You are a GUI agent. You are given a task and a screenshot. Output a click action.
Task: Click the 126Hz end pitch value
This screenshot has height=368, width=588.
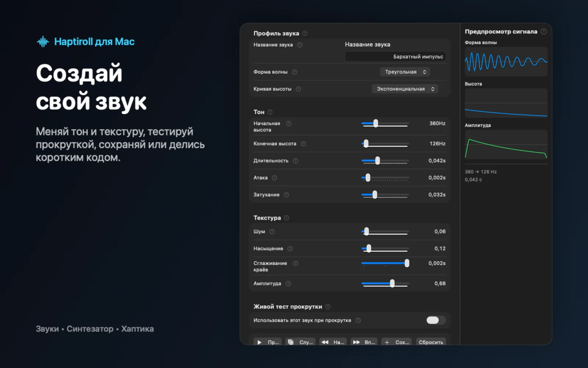tap(437, 144)
